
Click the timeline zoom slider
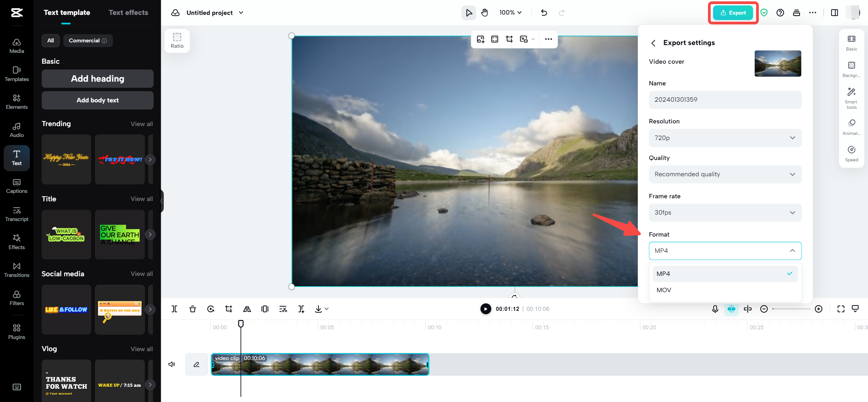point(791,309)
